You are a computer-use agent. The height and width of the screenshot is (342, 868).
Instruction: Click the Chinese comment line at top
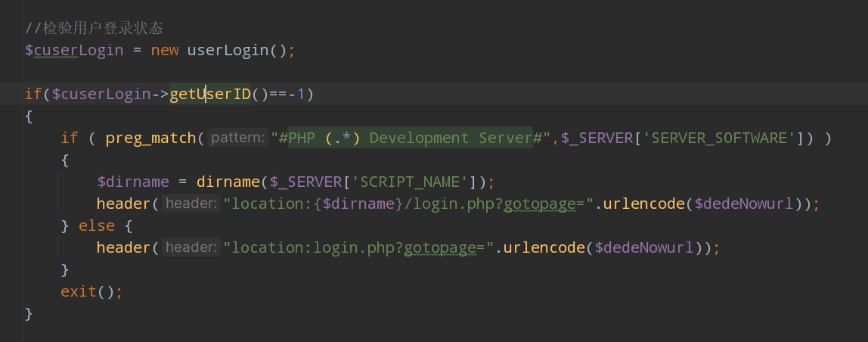[x=94, y=28]
